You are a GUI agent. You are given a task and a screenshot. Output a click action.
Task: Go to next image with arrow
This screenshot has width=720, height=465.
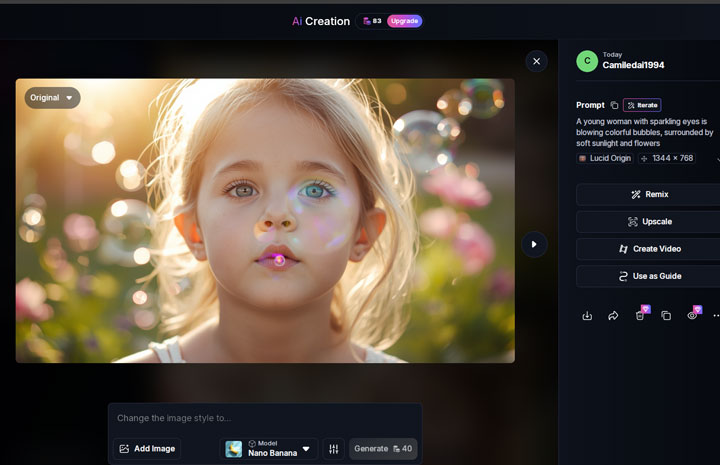(534, 244)
